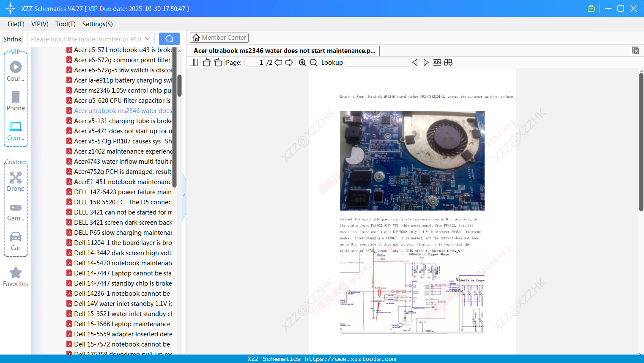This screenshot has height=363, width=644.
Task: Open 'DELL P65 slow charging' file
Action: click(119, 233)
